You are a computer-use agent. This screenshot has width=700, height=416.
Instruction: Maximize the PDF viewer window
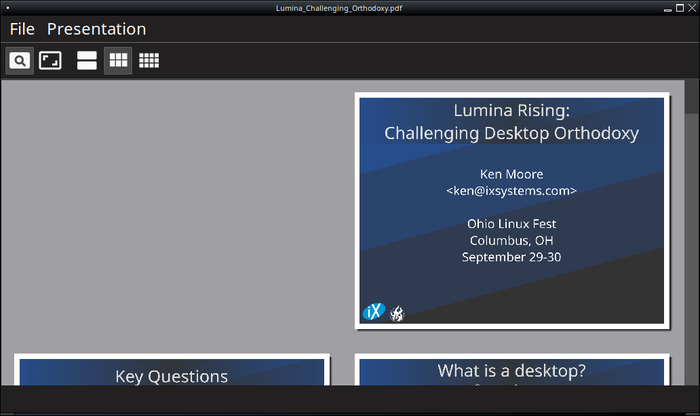[680, 8]
